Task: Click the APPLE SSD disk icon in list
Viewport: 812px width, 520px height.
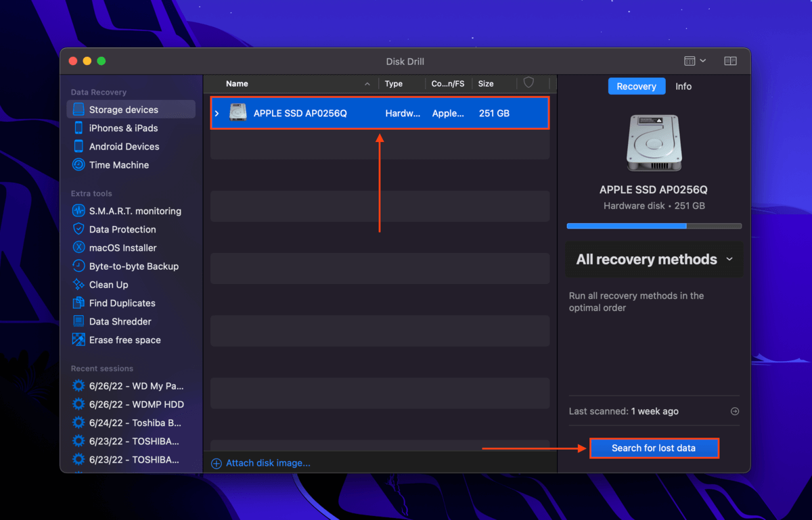Action: [238, 113]
